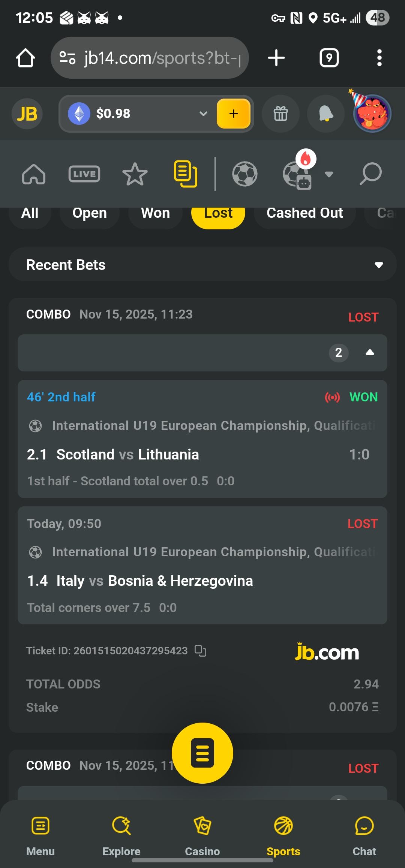This screenshot has width=405, height=868.
Task: Open the floating yellow bet slip button
Action: [202, 753]
